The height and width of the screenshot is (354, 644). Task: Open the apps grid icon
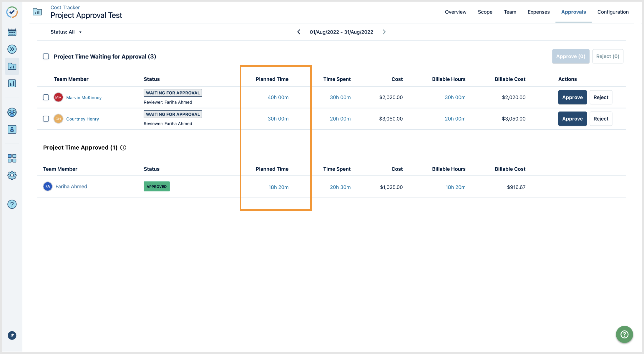point(12,158)
